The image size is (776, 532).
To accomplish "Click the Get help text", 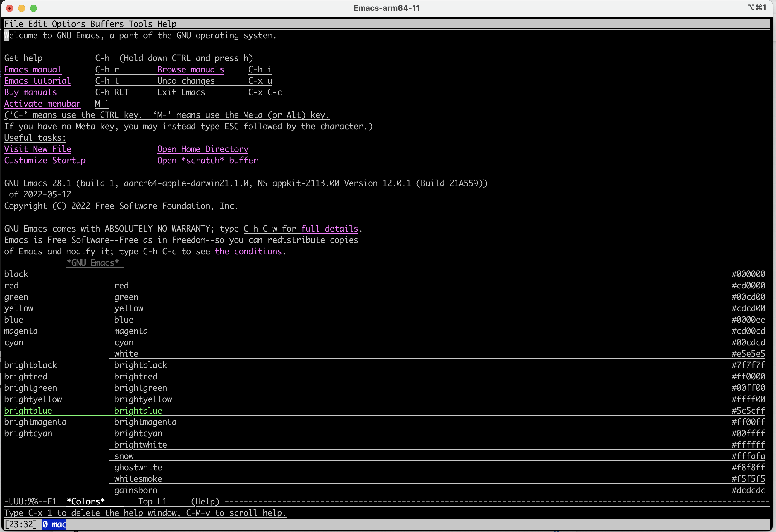I will tap(23, 58).
